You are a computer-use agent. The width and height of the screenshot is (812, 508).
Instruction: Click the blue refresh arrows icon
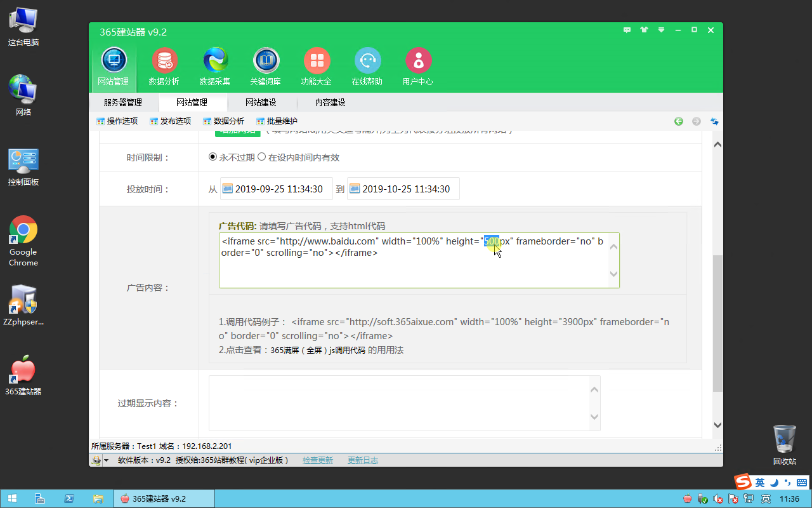pos(714,121)
